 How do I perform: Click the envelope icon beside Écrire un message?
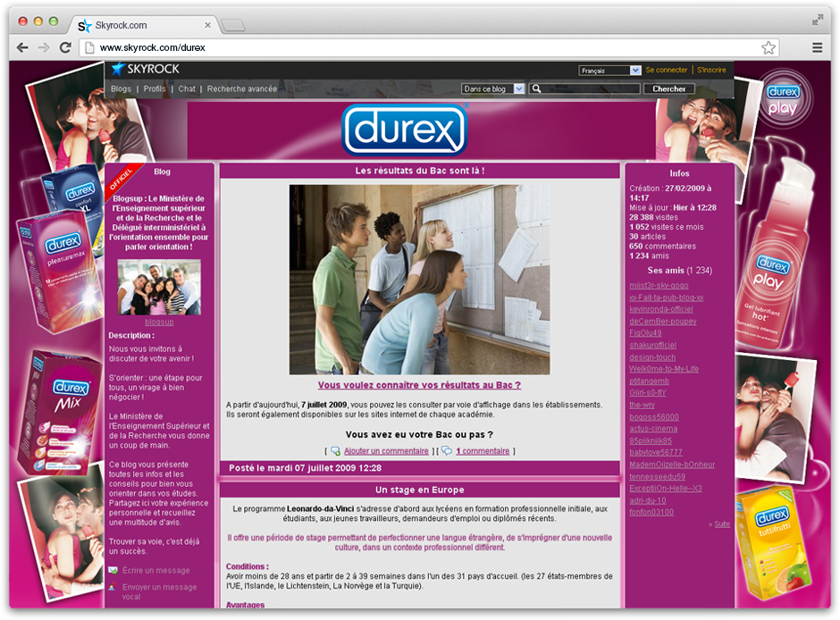coord(113,570)
